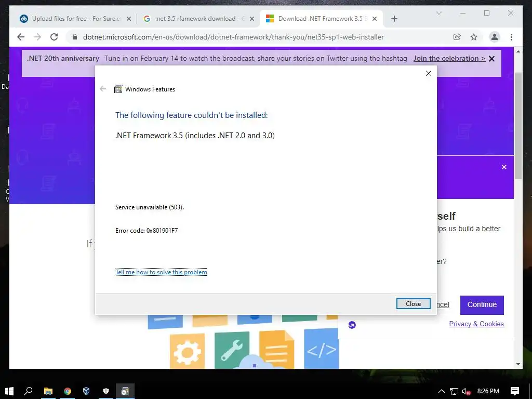Show hidden system tray icons
Screen dimensions: 532x399
tap(442, 391)
